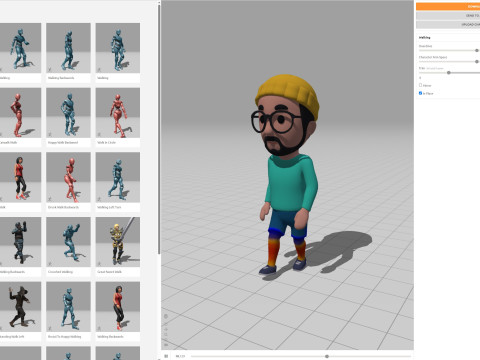This screenshot has height=360, width=480.
Task: Click the Upload Character button
Action: coord(448,25)
